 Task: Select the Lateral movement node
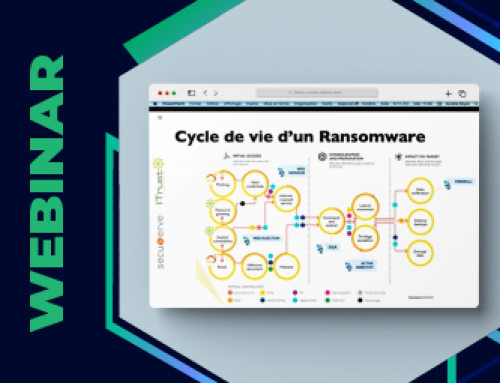[365, 207]
